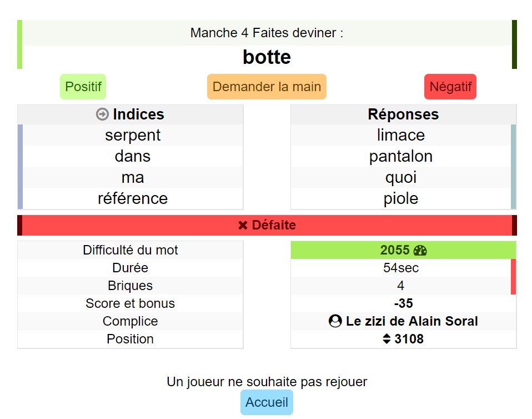This screenshot has height=419, width=532.
Task: Click the word 'botte' to guess
Action: (x=267, y=57)
